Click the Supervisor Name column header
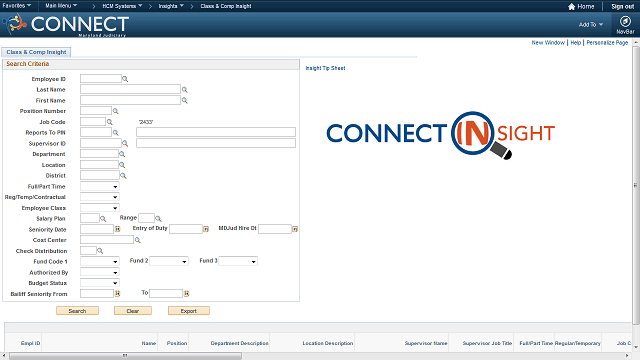This screenshot has height=360, width=640. point(426,343)
